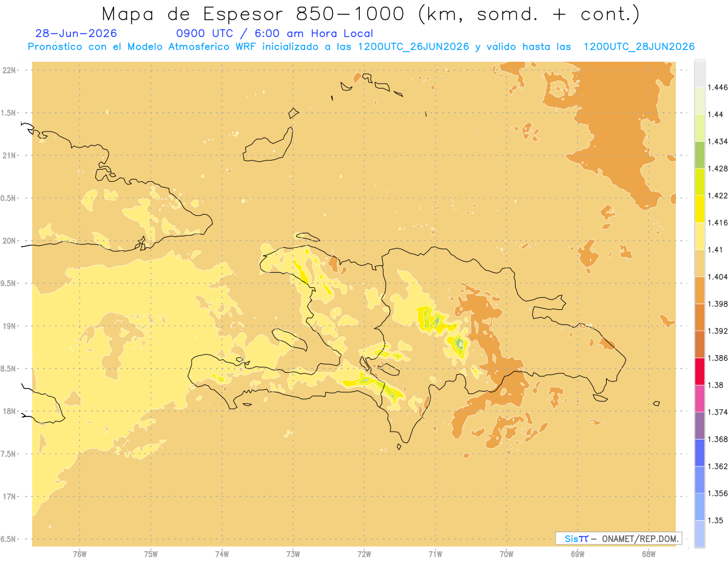The height and width of the screenshot is (562, 728).
Task: Click the pink legend band between 1.374 and 1.38
Action: 699,399
